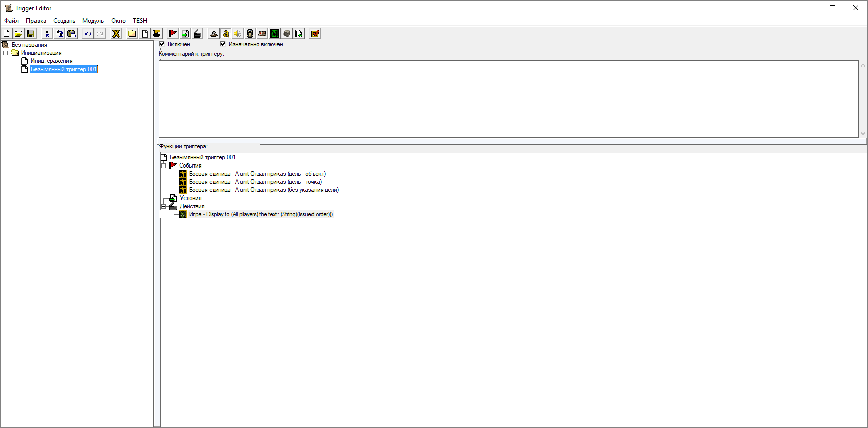
Task: Click the Trigger Editor module icon
Action: point(226,34)
